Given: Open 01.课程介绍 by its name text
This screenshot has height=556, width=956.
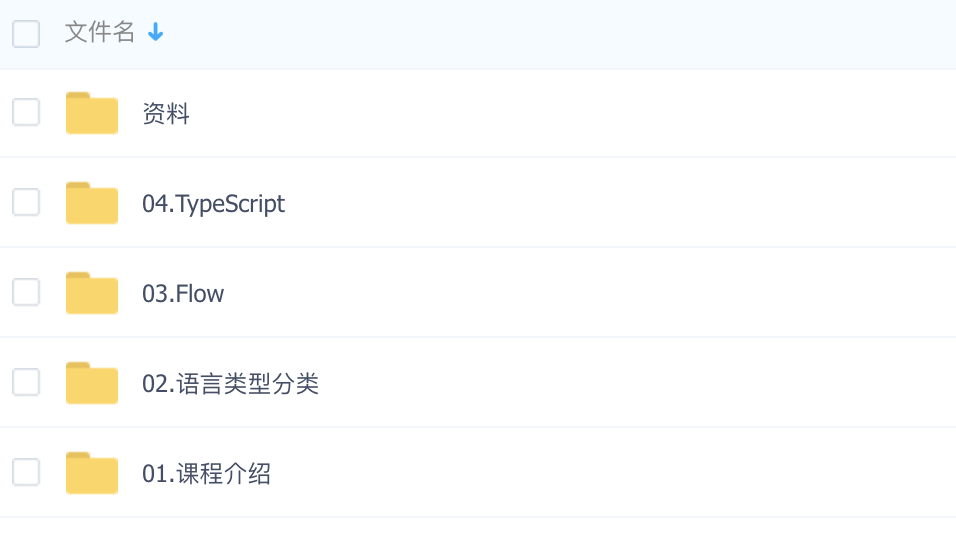Looking at the screenshot, I should click(x=207, y=474).
